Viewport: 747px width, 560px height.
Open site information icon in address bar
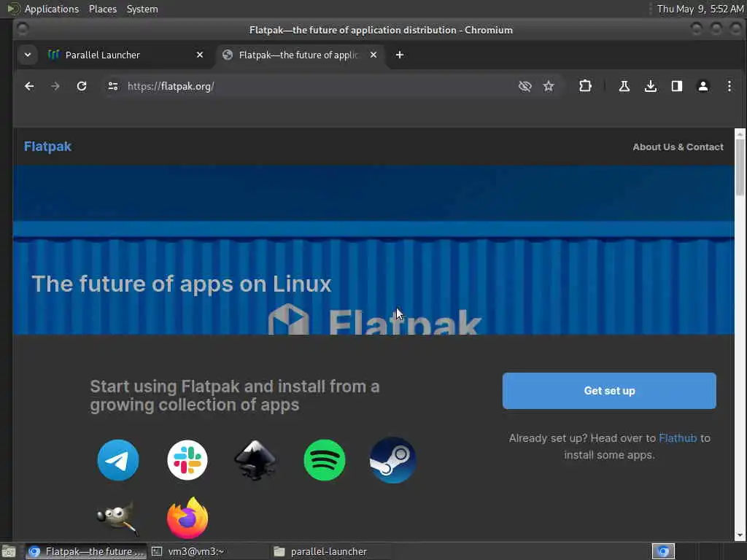[113, 86]
